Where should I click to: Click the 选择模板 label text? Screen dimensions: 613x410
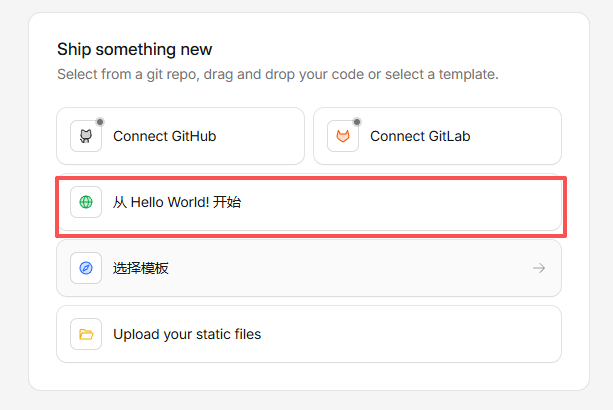coord(141,268)
